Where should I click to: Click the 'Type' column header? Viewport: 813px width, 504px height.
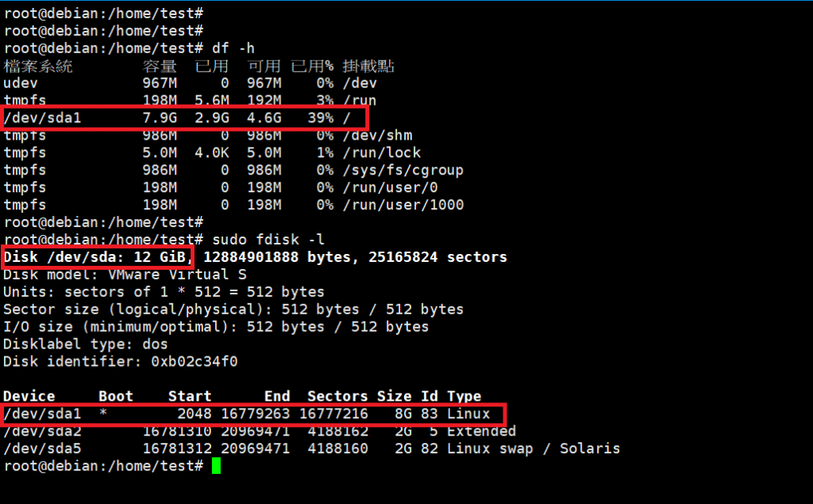click(464, 396)
